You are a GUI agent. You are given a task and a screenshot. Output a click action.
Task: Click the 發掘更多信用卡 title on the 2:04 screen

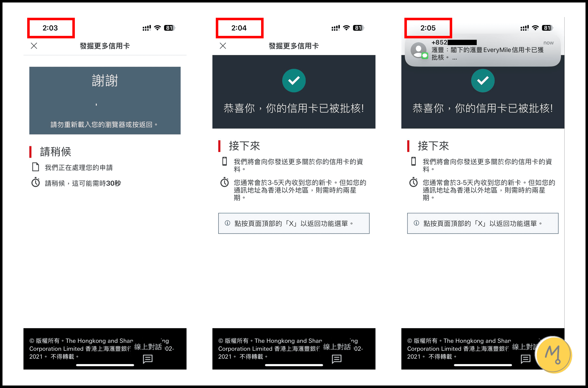tap(294, 46)
